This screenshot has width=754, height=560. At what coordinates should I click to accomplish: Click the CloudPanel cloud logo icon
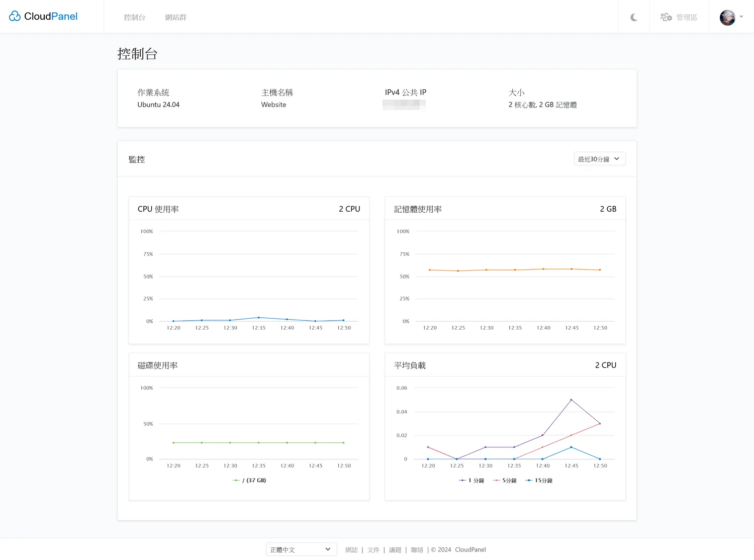[15, 17]
